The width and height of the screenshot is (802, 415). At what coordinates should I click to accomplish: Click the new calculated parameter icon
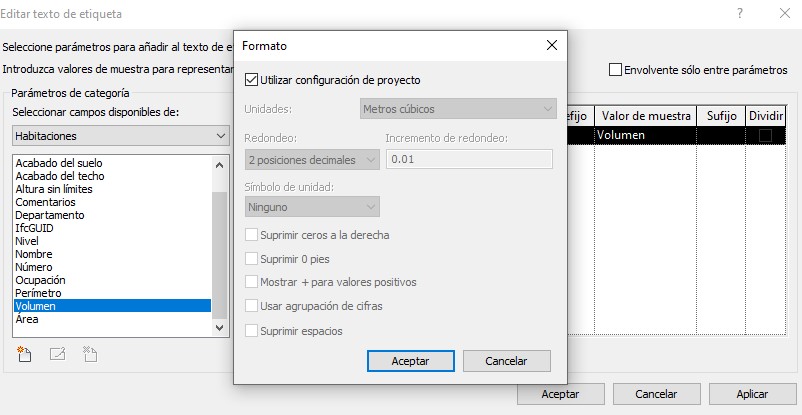coord(25,352)
